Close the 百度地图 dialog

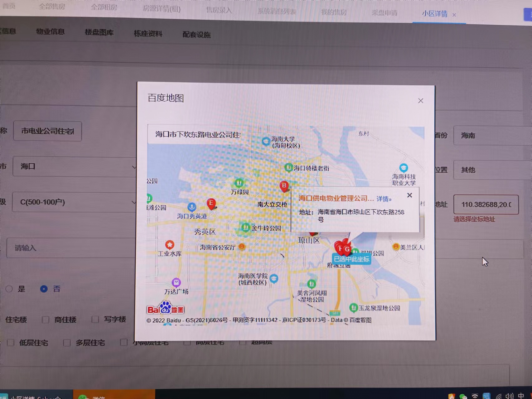pyautogui.click(x=420, y=101)
